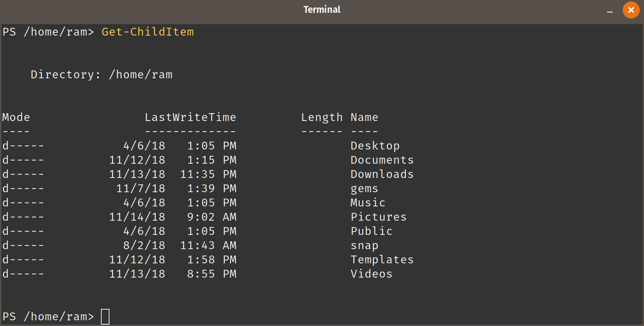Minimize the Terminal window
The image size is (644, 326).
pyautogui.click(x=610, y=12)
